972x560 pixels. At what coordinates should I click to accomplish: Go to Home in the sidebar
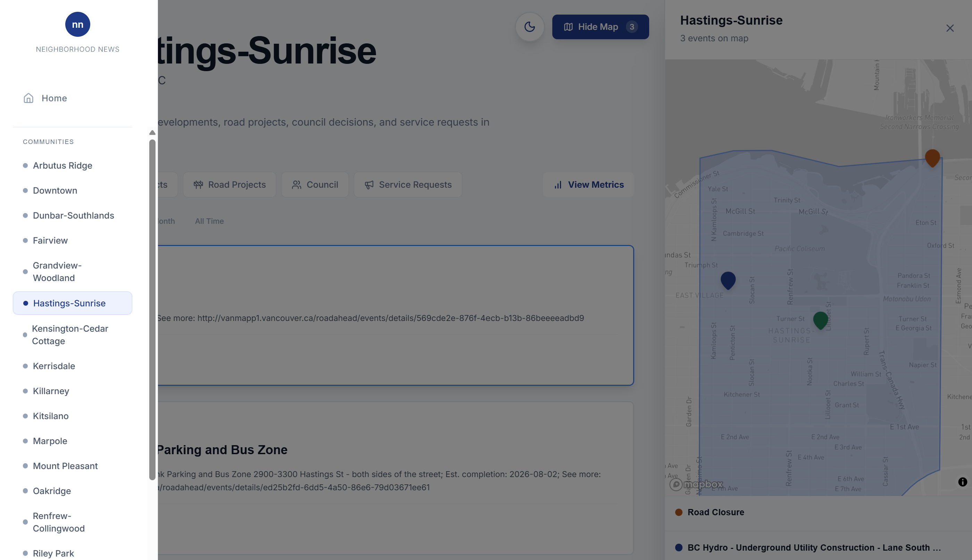click(54, 99)
